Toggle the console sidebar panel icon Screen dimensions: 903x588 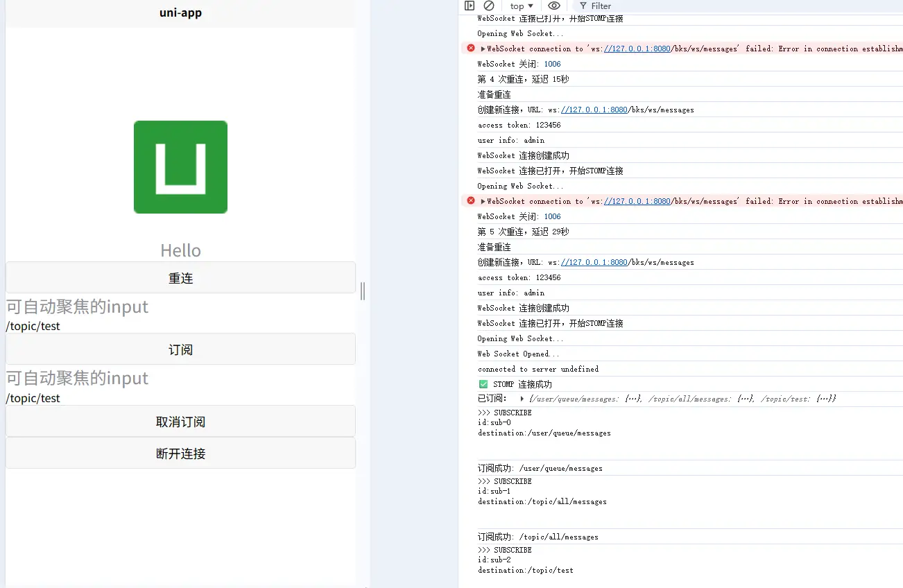pyautogui.click(x=470, y=6)
